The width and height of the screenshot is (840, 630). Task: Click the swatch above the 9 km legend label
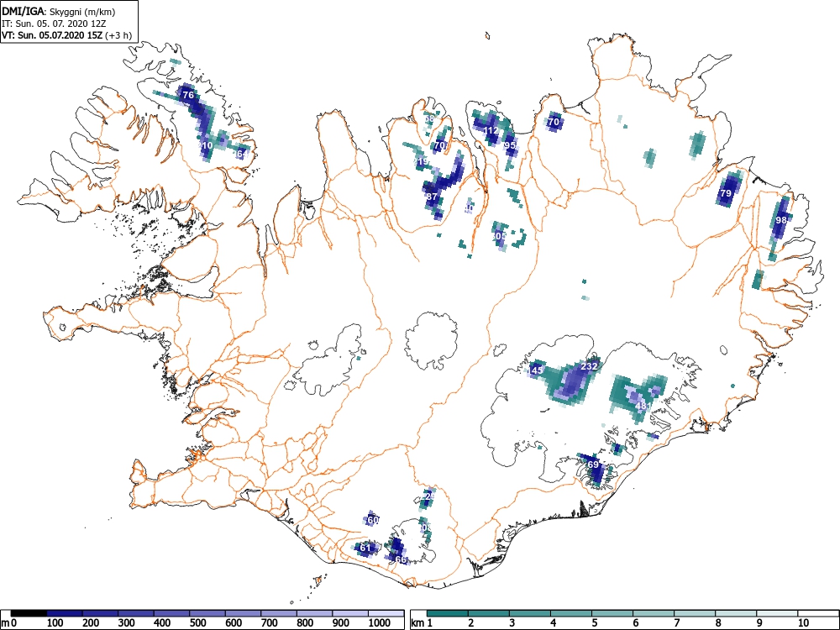point(777,613)
